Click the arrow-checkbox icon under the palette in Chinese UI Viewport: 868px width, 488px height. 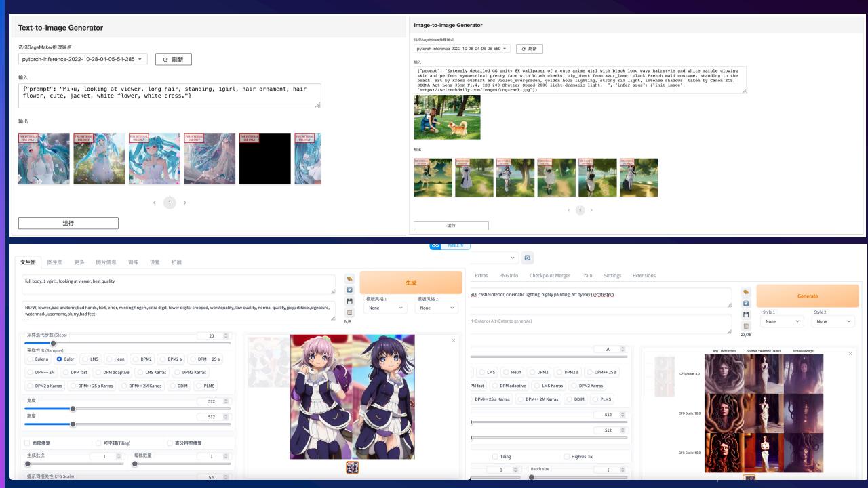pos(349,290)
